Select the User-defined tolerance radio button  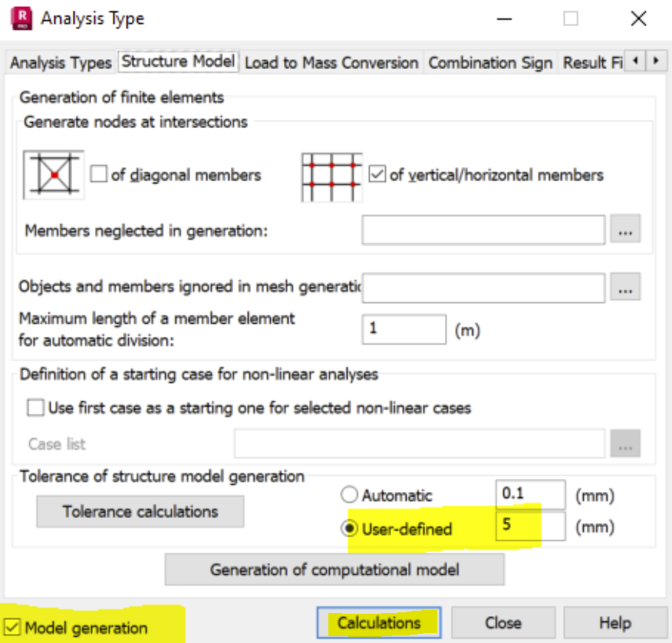[x=349, y=529]
